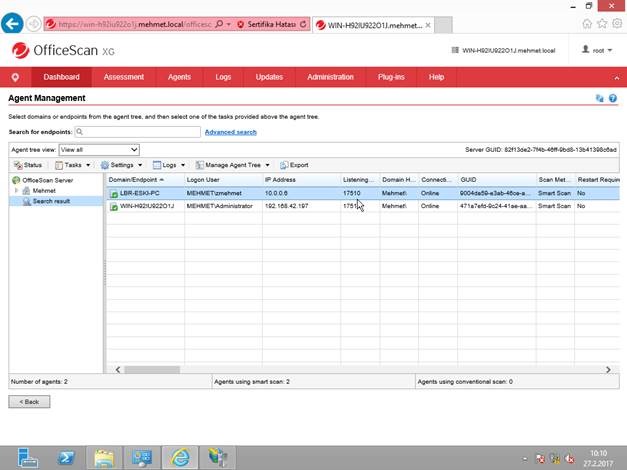Open the Agents menu

pyautogui.click(x=179, y=77)
